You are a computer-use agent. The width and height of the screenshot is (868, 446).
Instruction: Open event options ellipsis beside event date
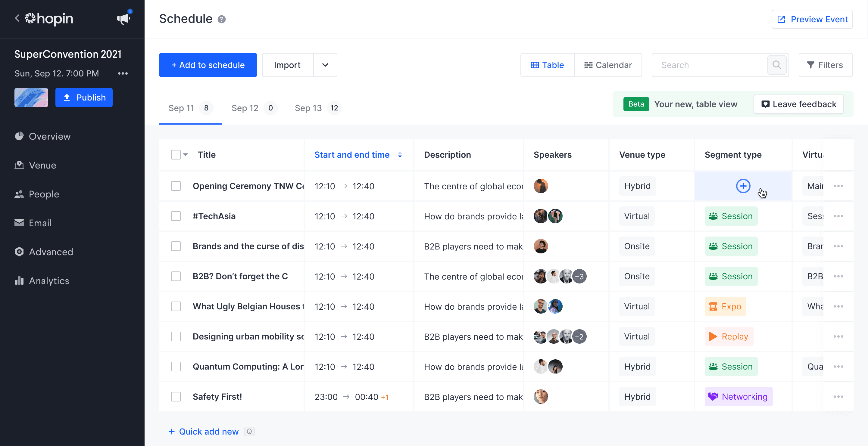[123, 73]
